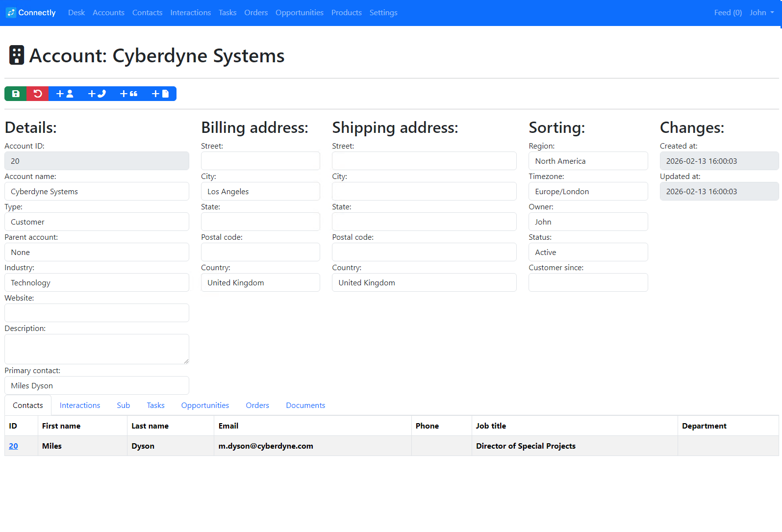
Task: Click the green save account icon
Action: point(16,94)
